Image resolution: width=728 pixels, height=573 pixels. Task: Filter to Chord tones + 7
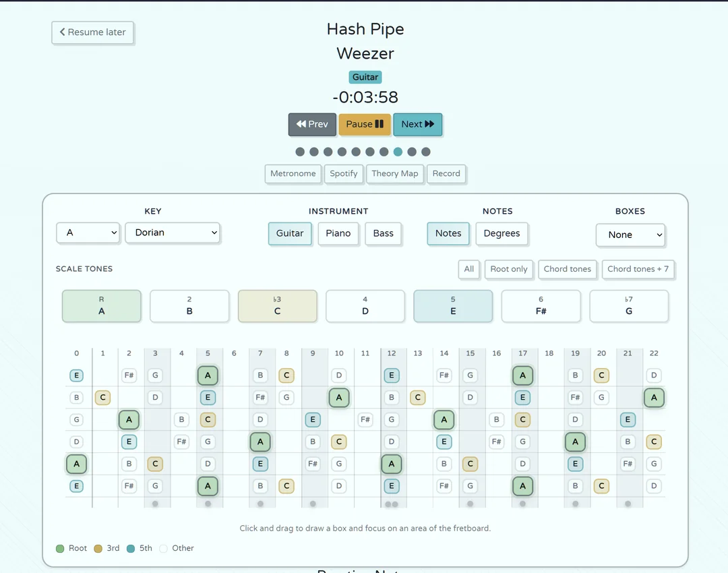(x=638, y=270)
